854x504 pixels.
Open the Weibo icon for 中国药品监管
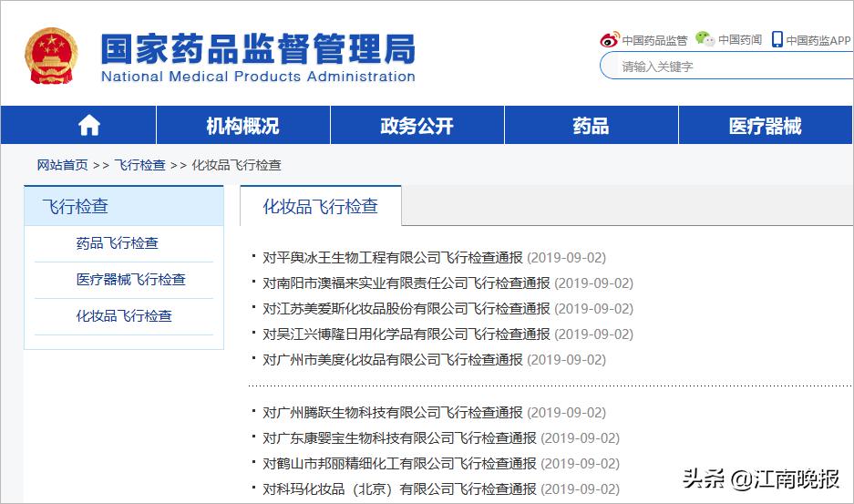[610, 40]
